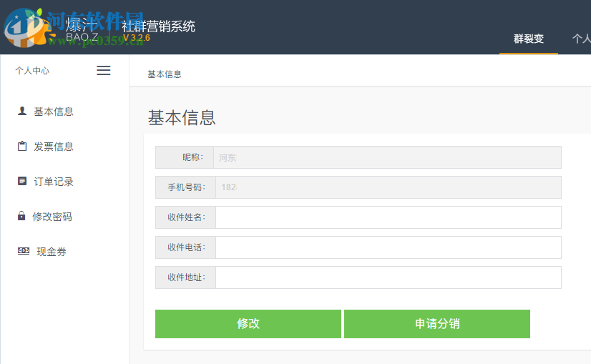The image size is (591, 364).
Task: Switch to the 群裂变 top tab
Action: point(529,39)
